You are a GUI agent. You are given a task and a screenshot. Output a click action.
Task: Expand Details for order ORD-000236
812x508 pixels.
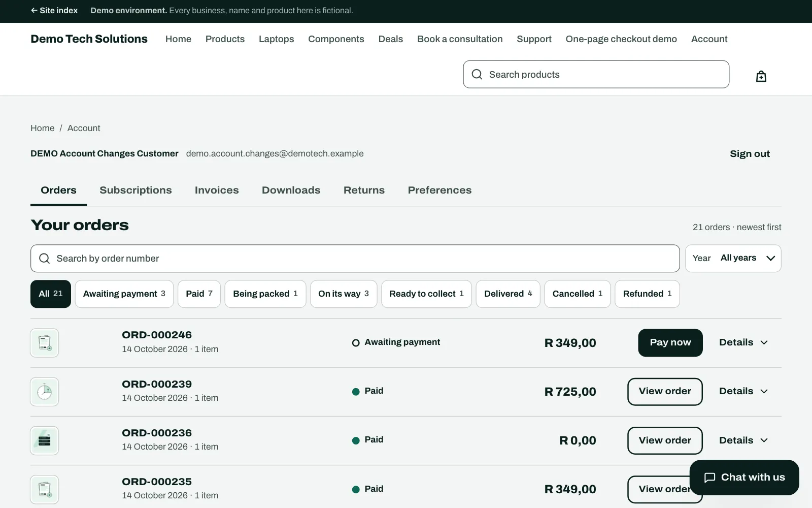[743, 440]
